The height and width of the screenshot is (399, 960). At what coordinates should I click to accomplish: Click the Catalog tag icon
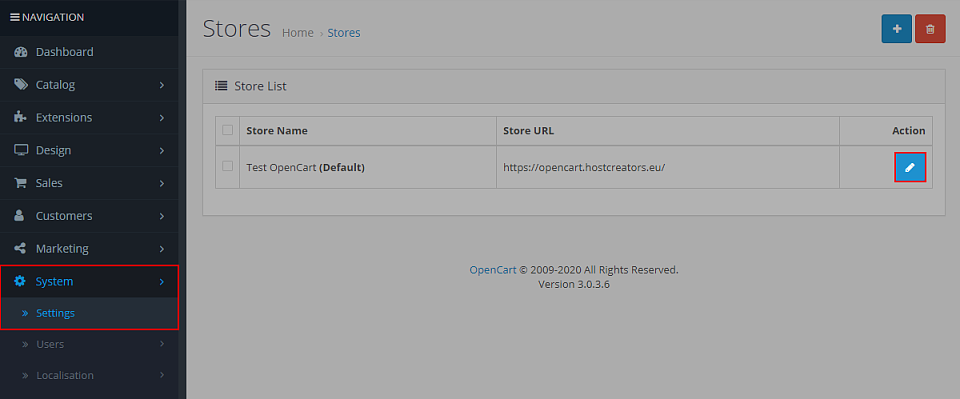click(x=21, y=84)
